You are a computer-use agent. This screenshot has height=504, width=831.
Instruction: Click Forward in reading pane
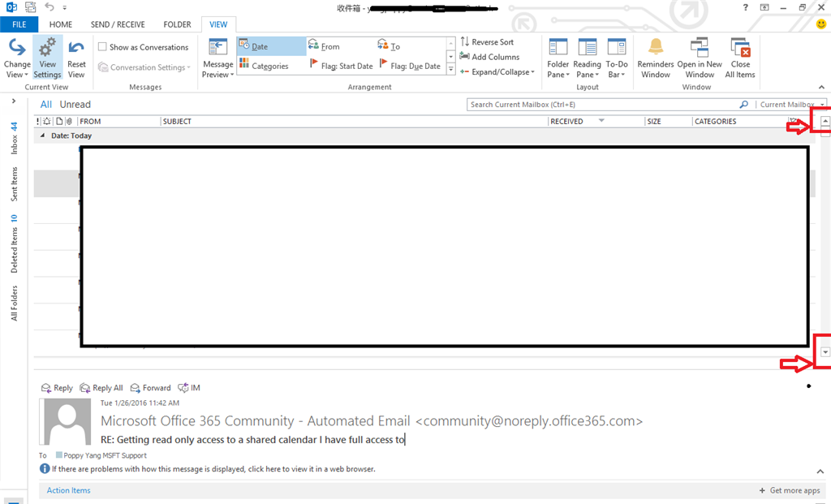(x=150, y=388)
